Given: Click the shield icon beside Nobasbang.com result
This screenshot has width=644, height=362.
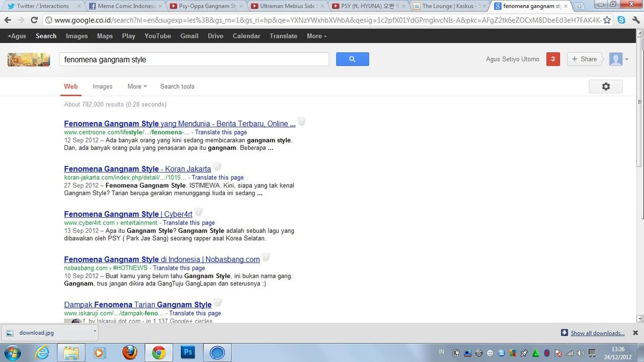Looking at the screenshot, I should pos(266,257).
